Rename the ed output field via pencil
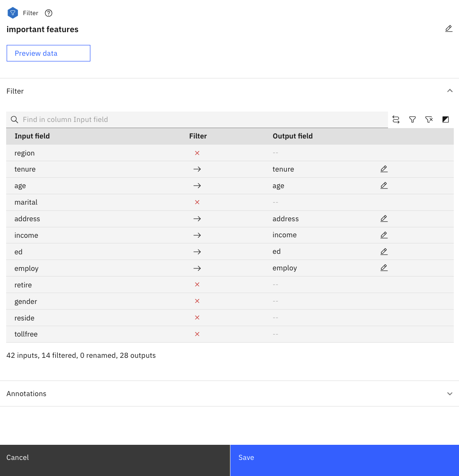Image resolution: width=459 pixels, height=476 pixels. pos(384,251)
